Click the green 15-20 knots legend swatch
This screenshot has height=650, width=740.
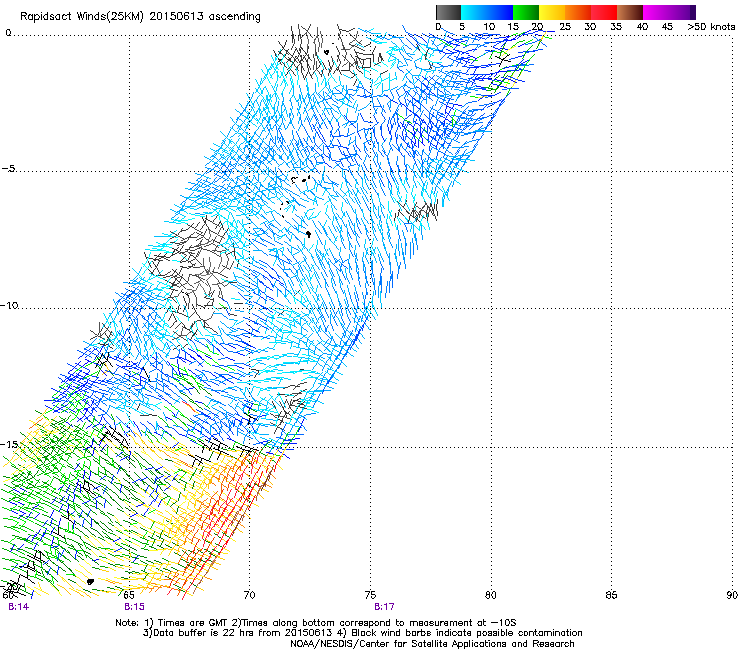[x=526, y=12]
